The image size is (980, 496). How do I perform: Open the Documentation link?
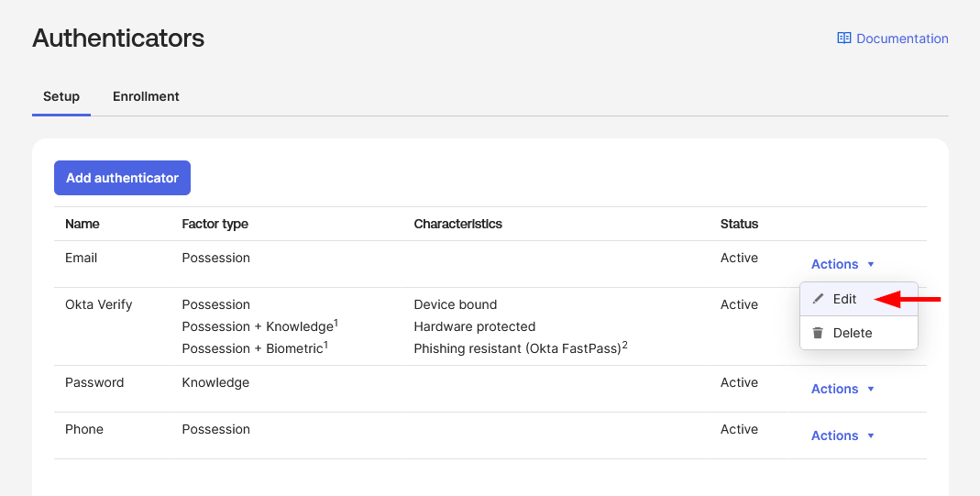901,39
